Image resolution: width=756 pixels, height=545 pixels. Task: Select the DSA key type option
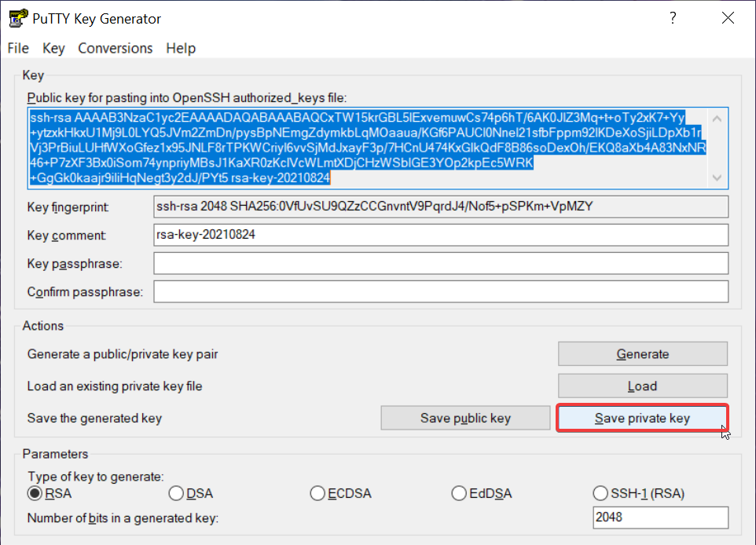[176, 493]
